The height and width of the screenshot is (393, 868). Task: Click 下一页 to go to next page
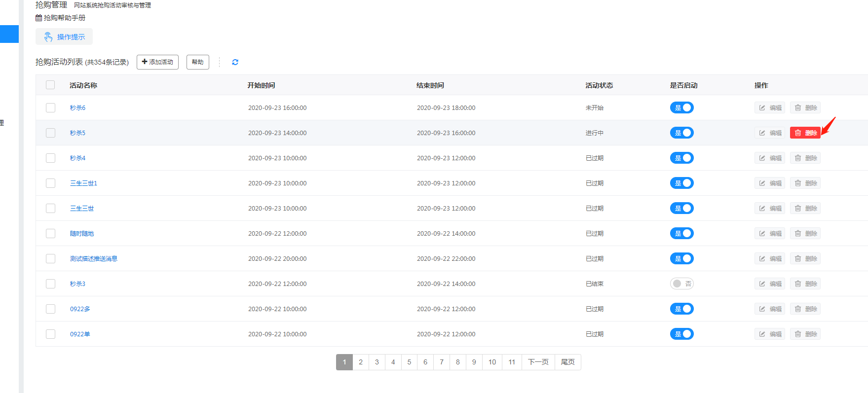click(538, 362)
